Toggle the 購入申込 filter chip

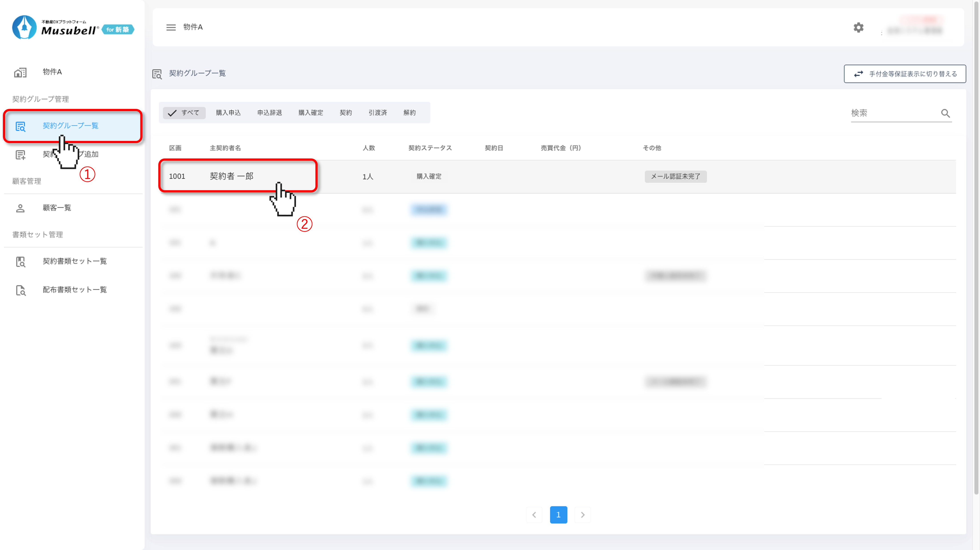[228, 113]
